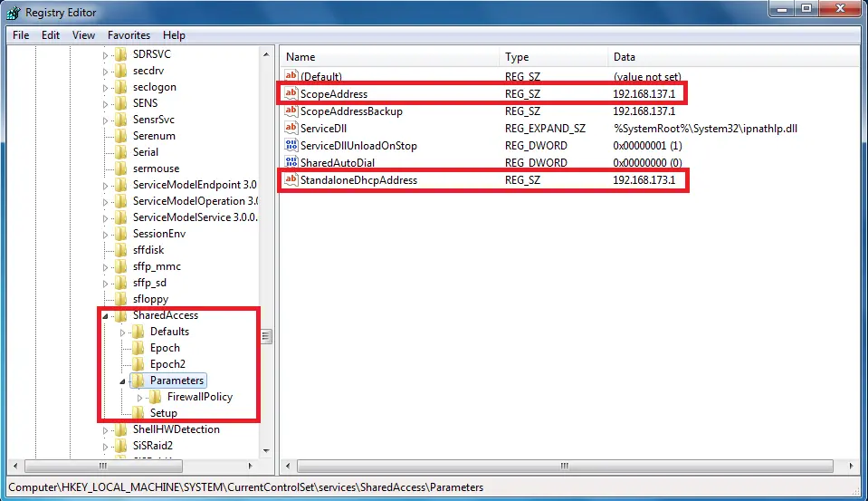Expand the sffp_mmc key arrow
This screenshot has width=868, height=501.
105,267
